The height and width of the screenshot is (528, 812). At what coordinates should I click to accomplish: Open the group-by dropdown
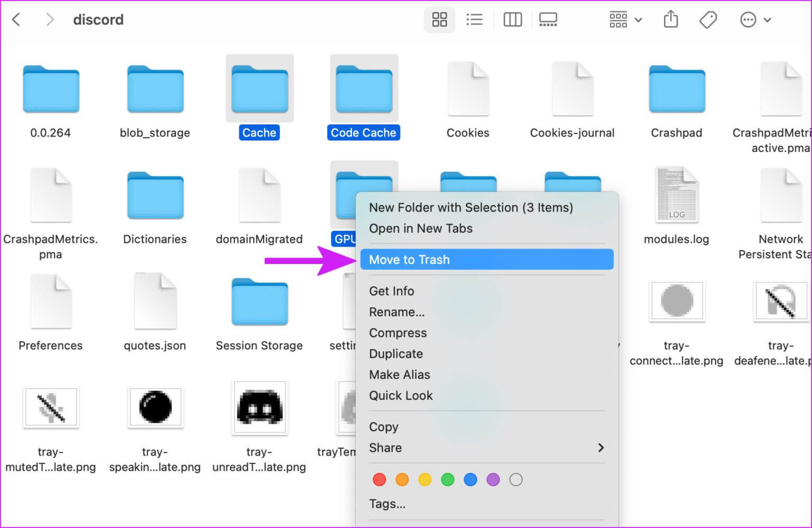[x=625, y=20]
